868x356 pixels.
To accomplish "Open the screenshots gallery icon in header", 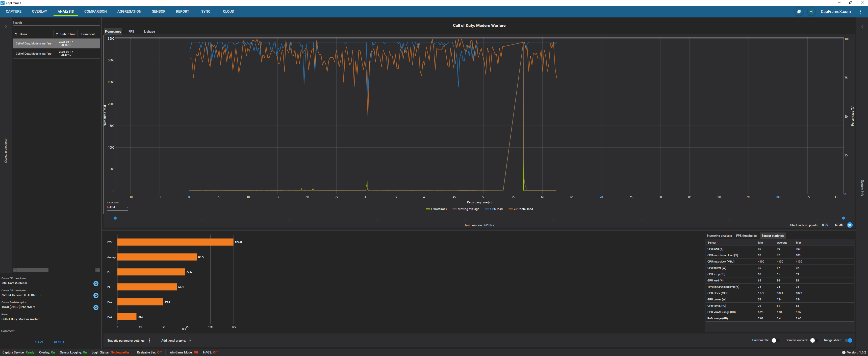I will [799, 11].
